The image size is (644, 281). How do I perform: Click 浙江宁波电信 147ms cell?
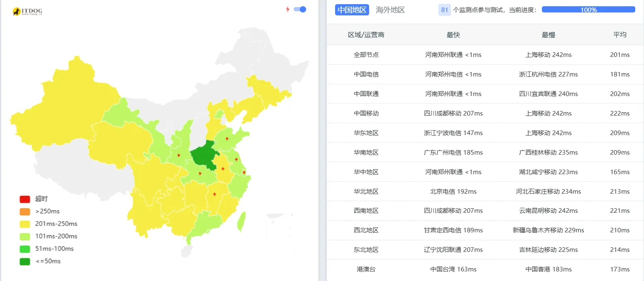coord(453,133)
